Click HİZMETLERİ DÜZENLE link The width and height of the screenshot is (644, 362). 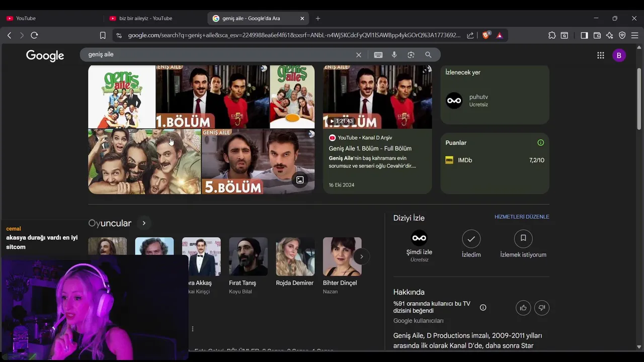click(x=522, y=217)
